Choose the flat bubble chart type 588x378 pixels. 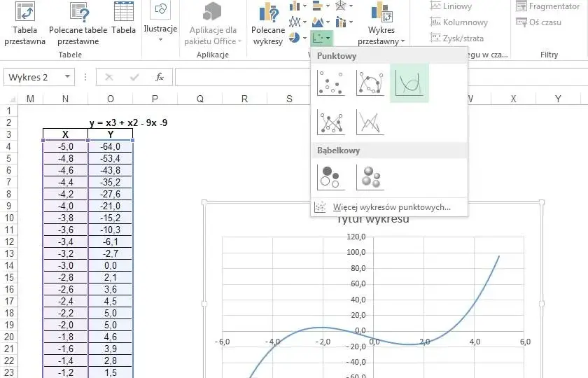330,177
